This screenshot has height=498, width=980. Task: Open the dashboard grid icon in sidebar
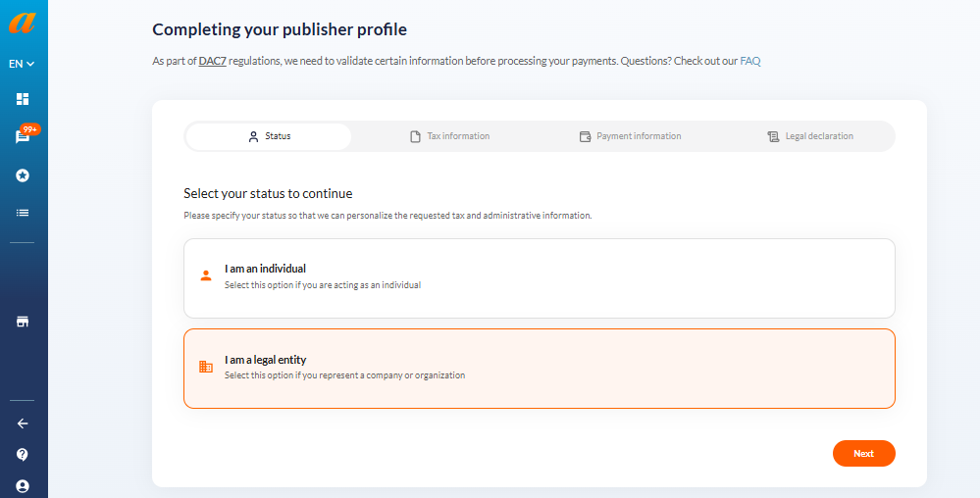[x=23, y=99]
